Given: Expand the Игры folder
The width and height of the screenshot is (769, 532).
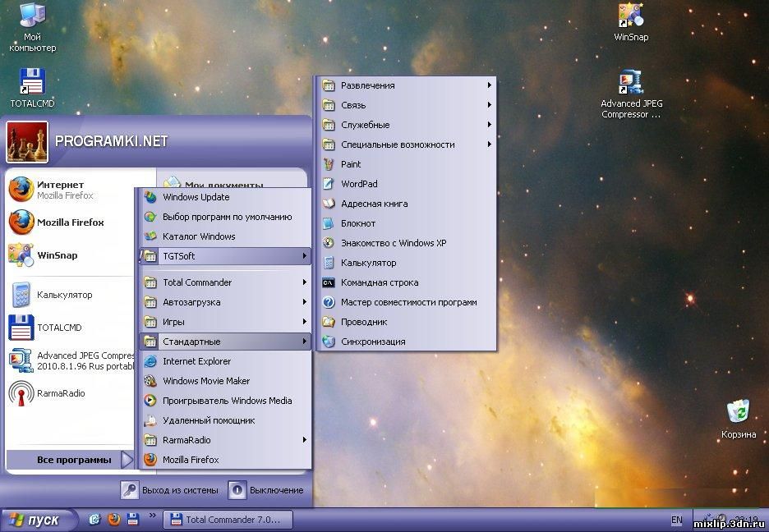Looking at the screenshot, I should click(x=226, y=322).
